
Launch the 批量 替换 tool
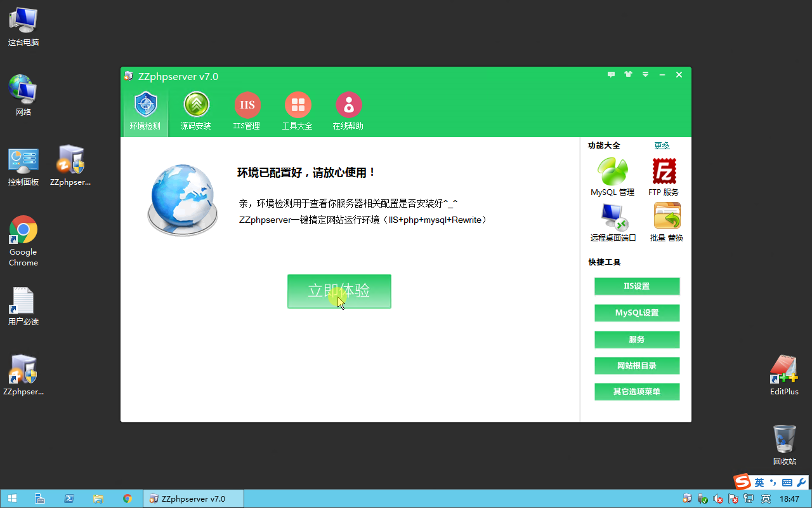667,222
